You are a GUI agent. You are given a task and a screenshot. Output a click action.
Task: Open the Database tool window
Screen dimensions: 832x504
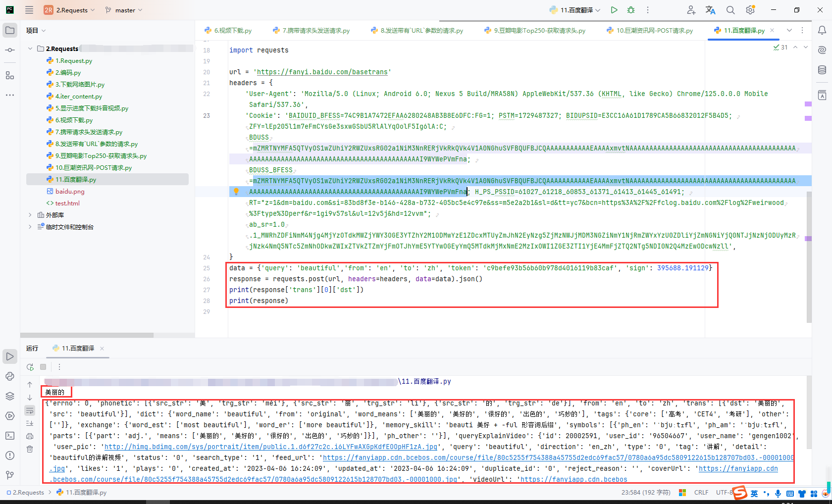pos(822,70)
